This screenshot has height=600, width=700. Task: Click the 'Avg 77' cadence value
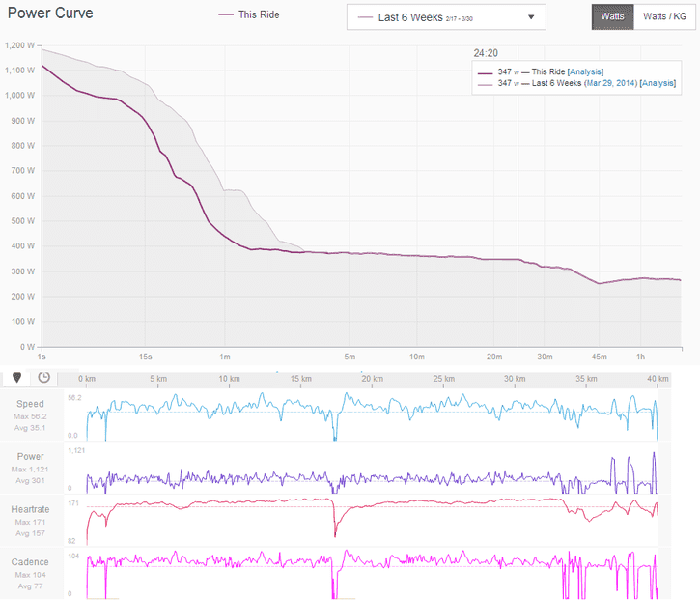(x=30, y=586)
